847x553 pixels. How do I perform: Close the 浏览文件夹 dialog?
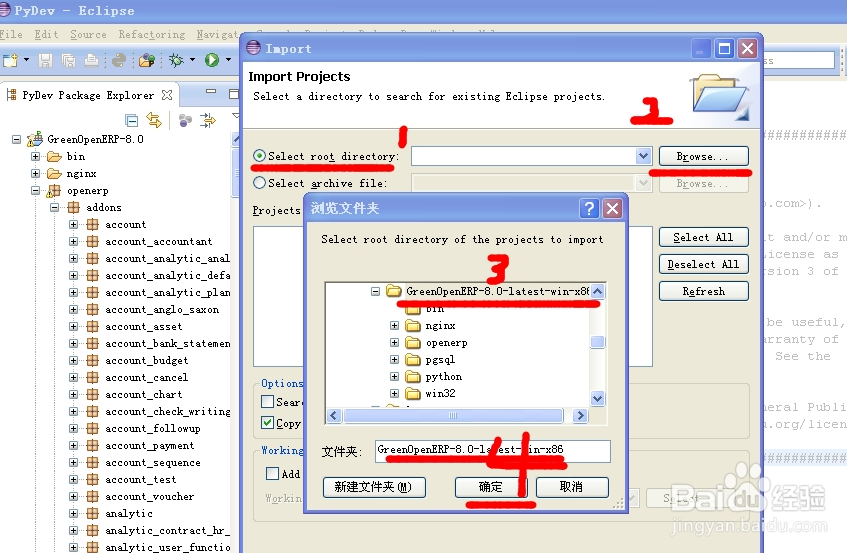(x=613, y=208)
